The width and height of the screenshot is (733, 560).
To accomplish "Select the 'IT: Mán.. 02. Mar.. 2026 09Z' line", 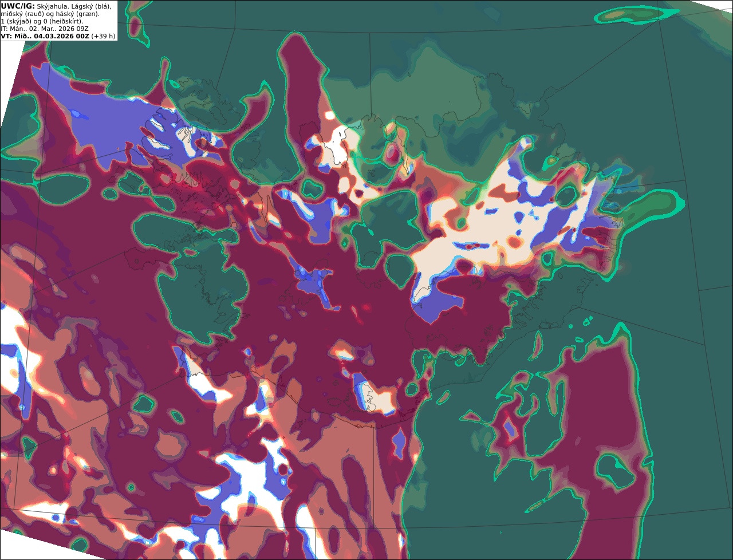I will [x=45, y=28].
